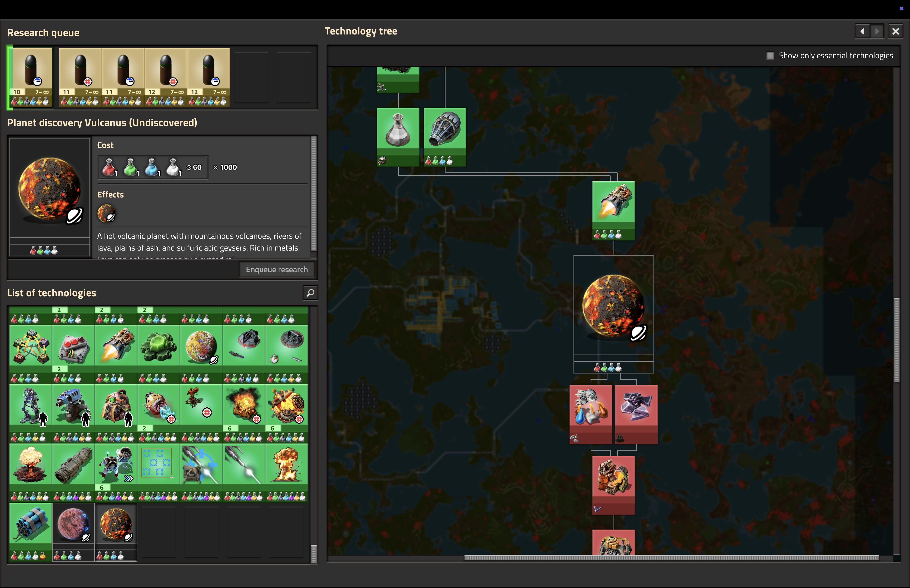Select the combat robot with gun barrel technology
Screen dimensions: 910x588
point(244,354)
